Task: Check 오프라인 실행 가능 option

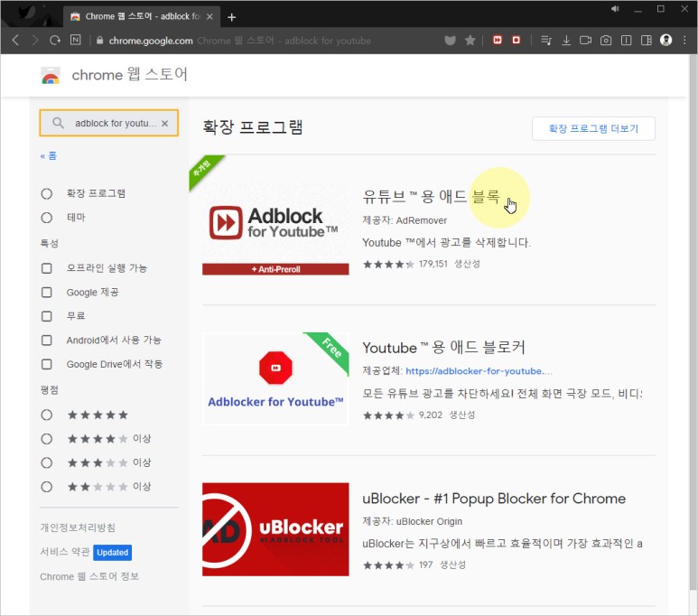Action: [x=47, y=268]
